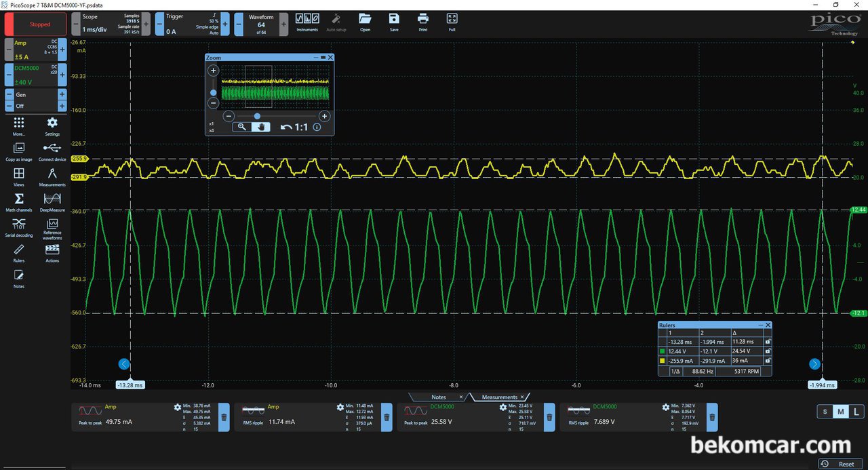Decrease the Amp channel range

9,50
